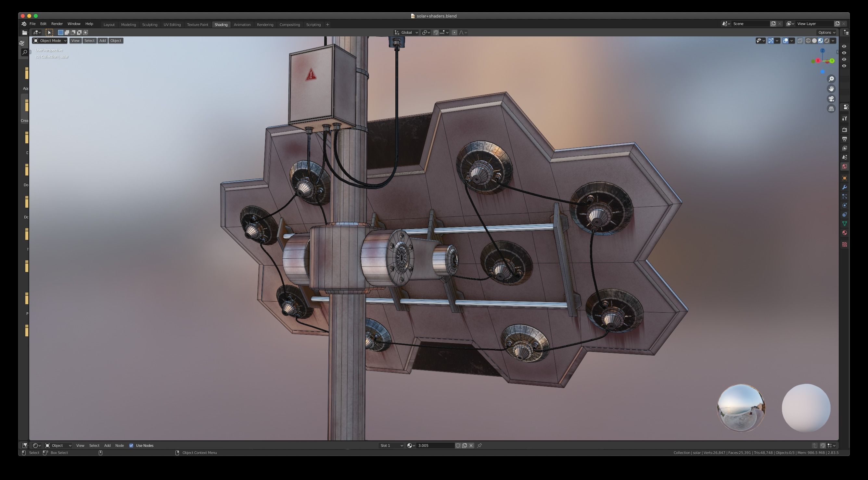The height and width of the screenshot is (480, 868).
Task: Expand the Options dropdown
Action: 826,33
